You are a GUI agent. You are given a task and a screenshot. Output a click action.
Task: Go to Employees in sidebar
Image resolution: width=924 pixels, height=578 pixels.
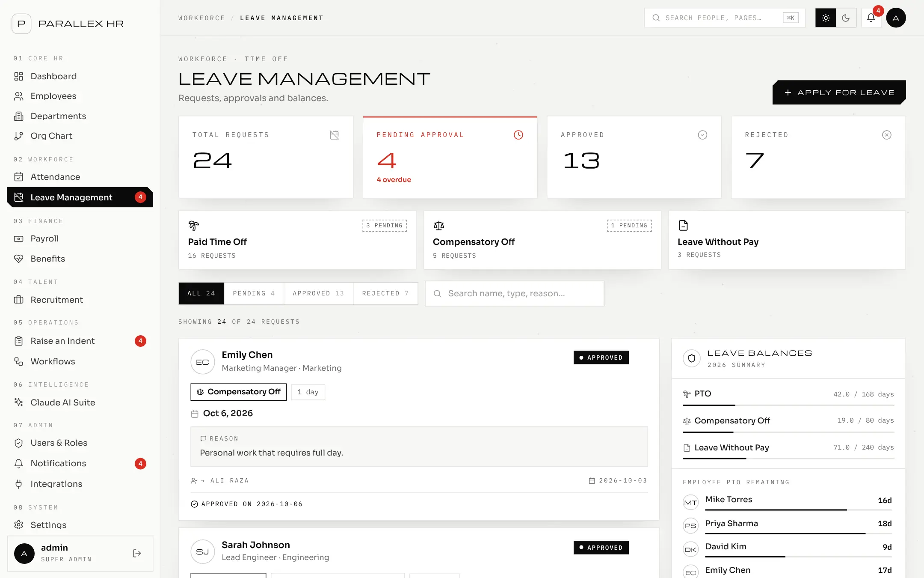coord(80,96)
